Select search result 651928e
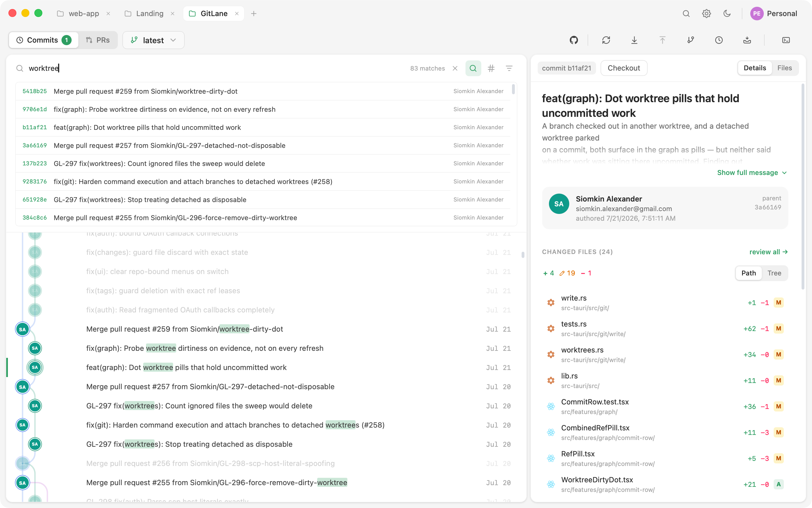 [263, 200]
